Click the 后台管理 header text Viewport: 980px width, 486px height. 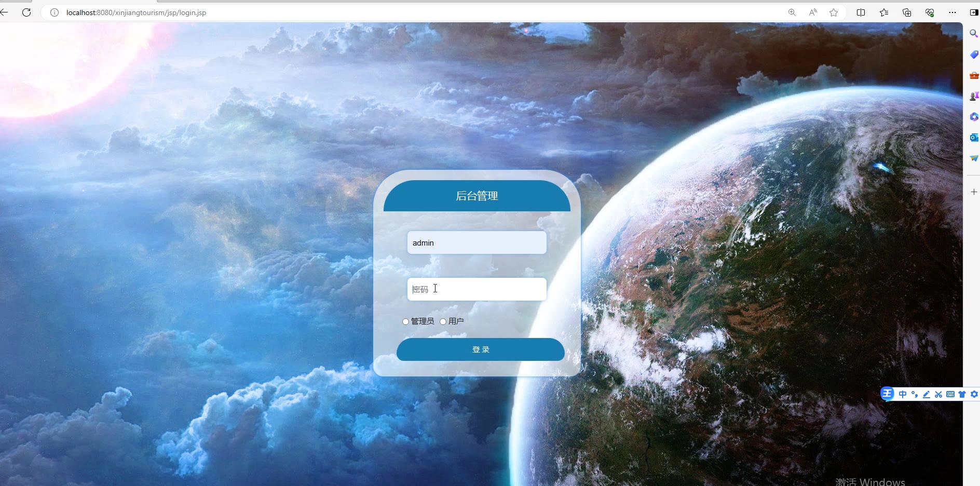[477, 196]
